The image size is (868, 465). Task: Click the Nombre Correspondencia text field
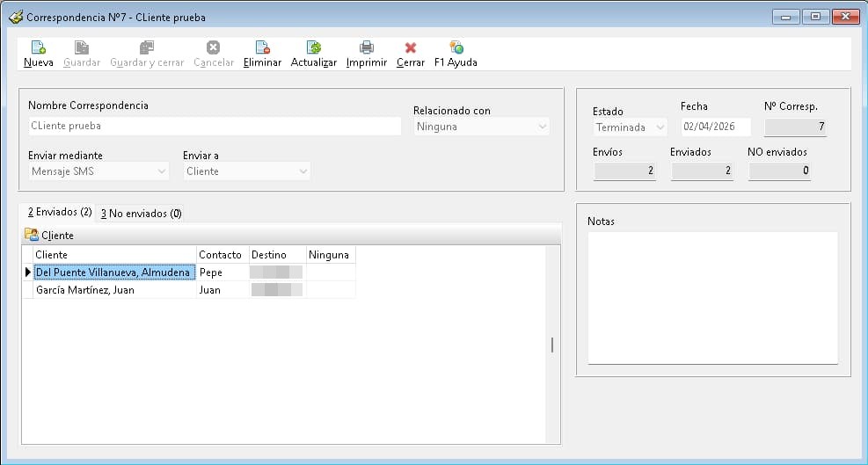pos(214,127)
